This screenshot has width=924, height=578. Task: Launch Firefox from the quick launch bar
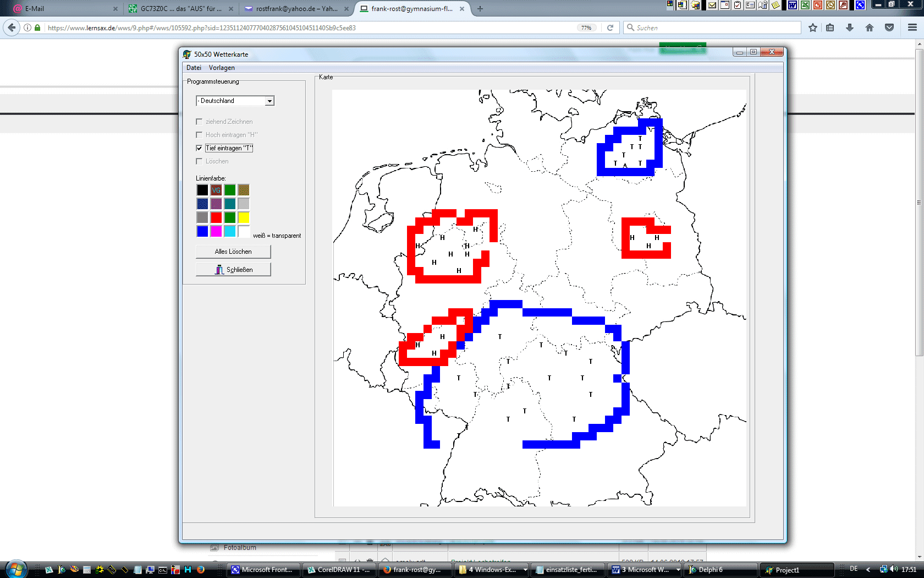pyautogui.click(x=201, y=570)
